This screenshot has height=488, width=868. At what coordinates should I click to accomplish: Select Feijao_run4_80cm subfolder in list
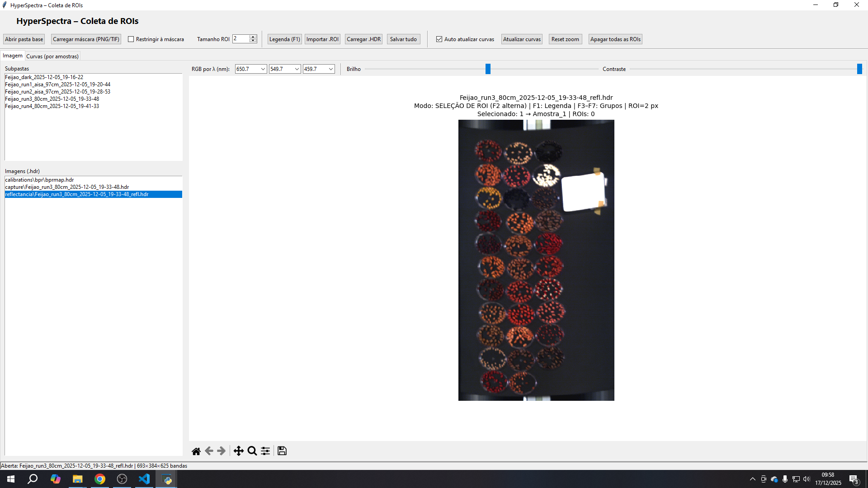[x=52, y=106]
